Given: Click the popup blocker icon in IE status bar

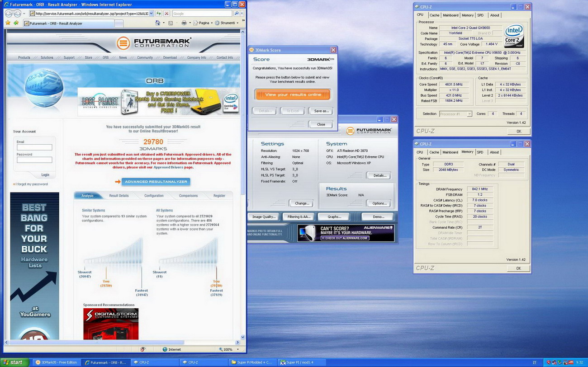Looking at the screenshot, I should coord(143,349).
